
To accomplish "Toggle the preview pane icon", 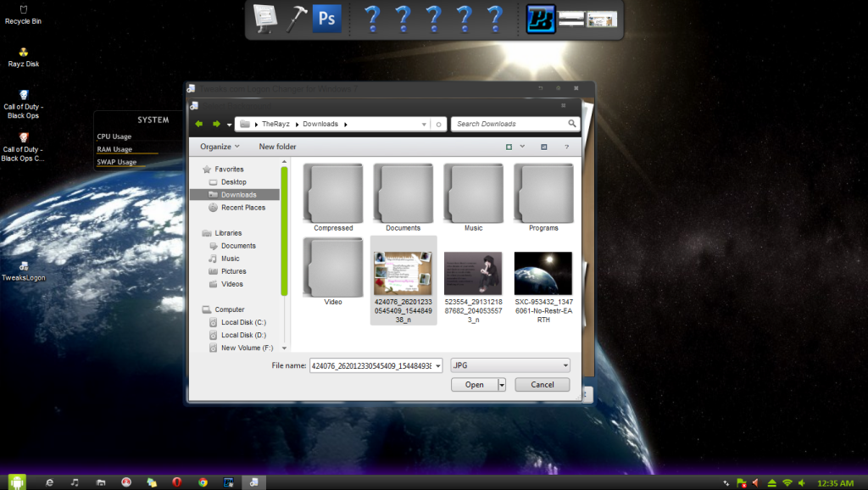I will pyautogui.click(x=543, y=147).
